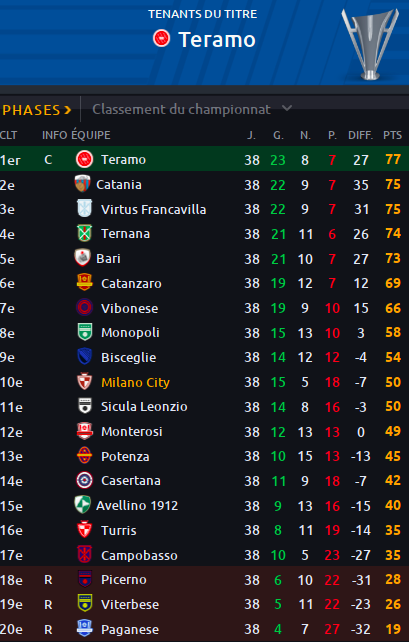Select the Avellino 1912 green badge
The image size is (409, 642).
[82, 505]
